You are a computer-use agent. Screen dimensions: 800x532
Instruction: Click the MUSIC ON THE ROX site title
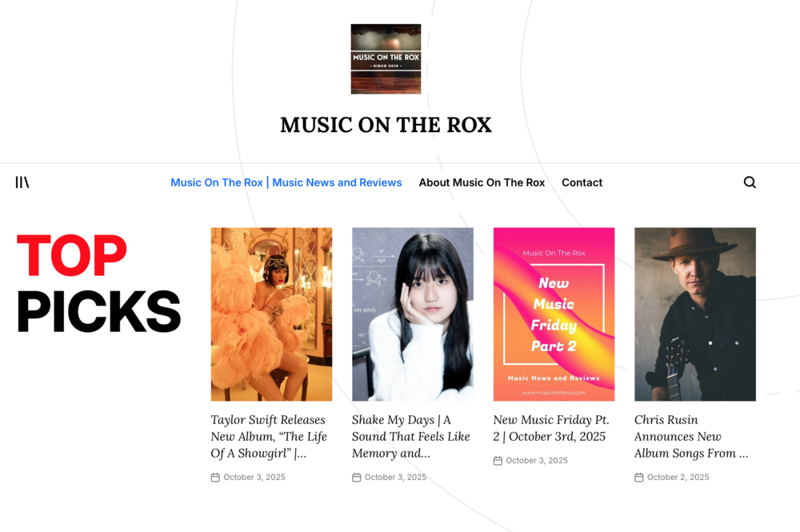click(386, 125)
